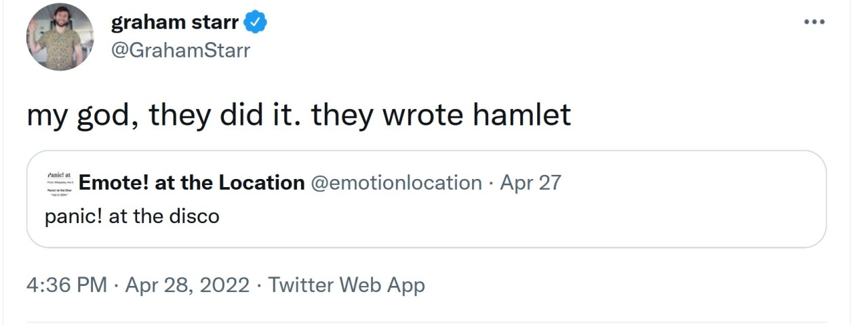This screenshot has width=868, height=326.
Task: Open graham starr's profile picture
Action: coord(60,37)
